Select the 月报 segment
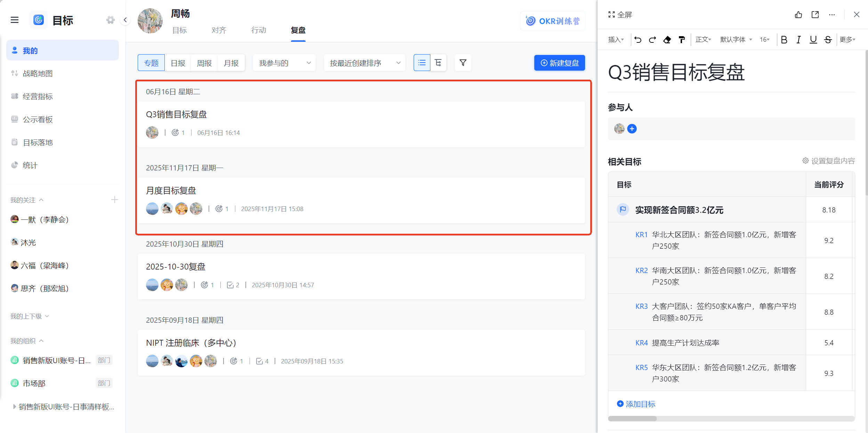The image size is (868, 433). click(x=231, y=63)
